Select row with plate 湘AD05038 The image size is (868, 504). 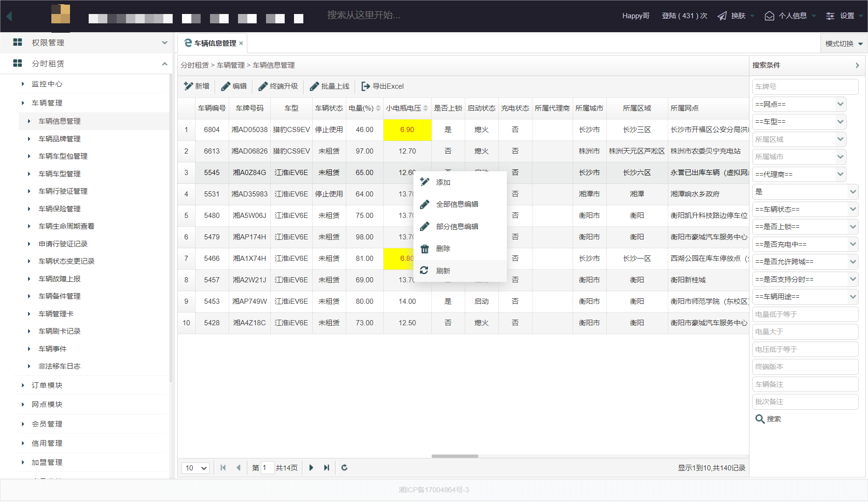pos(463,130)
